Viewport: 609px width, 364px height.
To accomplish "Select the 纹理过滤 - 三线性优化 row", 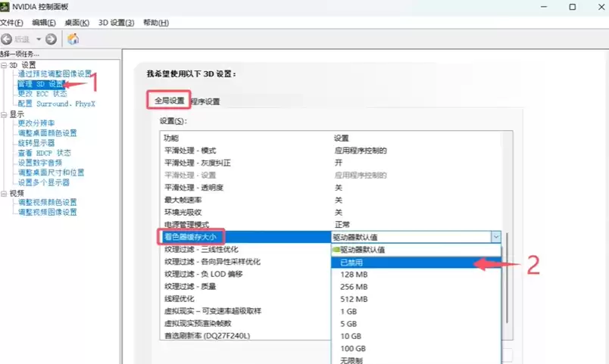I will (x=245, y=250).
